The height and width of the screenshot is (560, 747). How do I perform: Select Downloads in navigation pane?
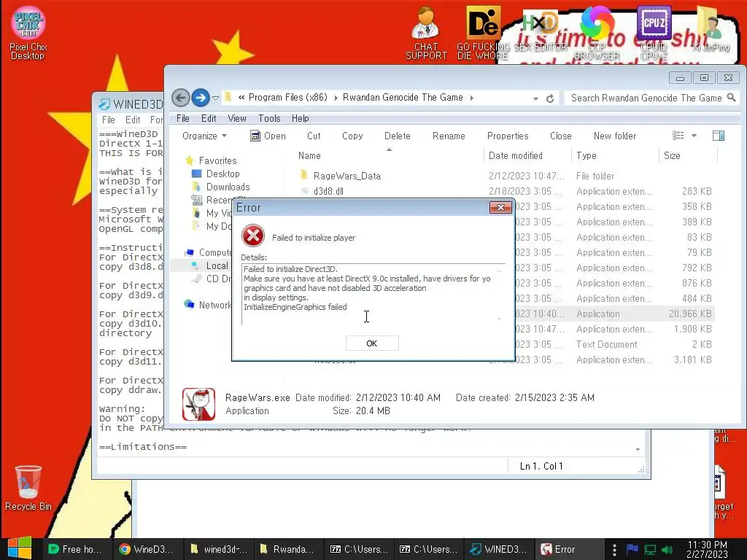(228, 187)
